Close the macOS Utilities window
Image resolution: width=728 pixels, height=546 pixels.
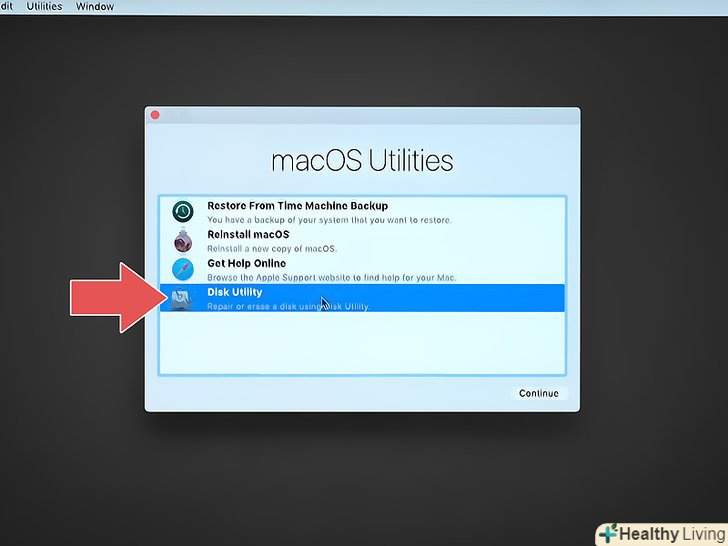point(155,115)
